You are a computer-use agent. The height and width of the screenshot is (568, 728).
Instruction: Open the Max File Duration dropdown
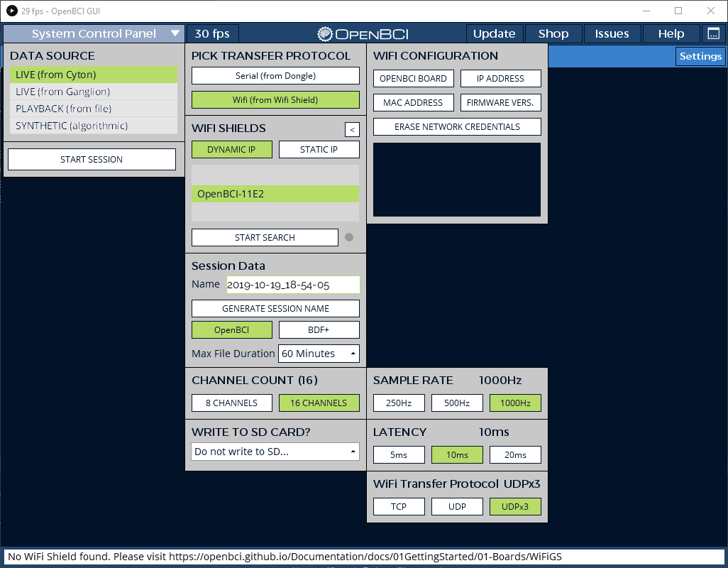tap(319, 353)
